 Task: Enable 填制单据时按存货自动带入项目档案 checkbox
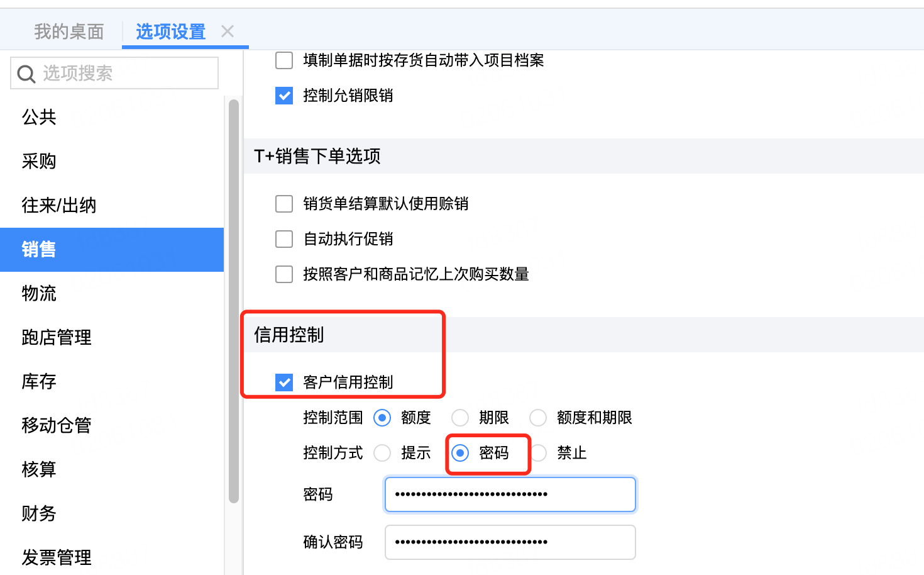click(x=284, y=60)
